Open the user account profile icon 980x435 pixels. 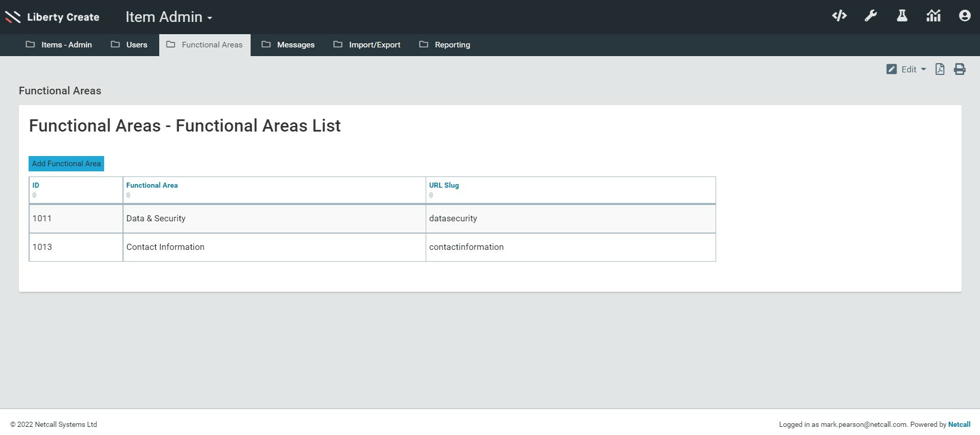pyautogui.click(x=964, y=16)
